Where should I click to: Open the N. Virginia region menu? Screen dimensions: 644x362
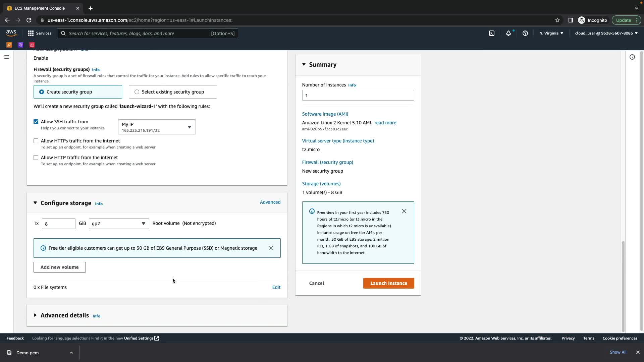click(x=551, y=33)
